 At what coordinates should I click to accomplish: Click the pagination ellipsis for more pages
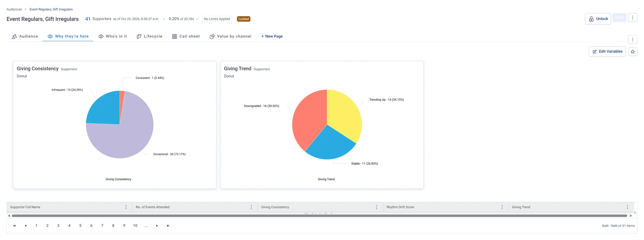(146, 226)
